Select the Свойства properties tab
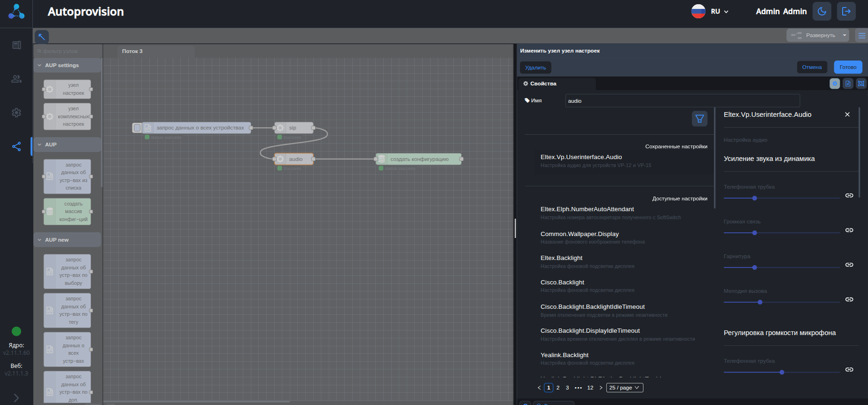Screen dimensions: 868x405 coord(543,84)
